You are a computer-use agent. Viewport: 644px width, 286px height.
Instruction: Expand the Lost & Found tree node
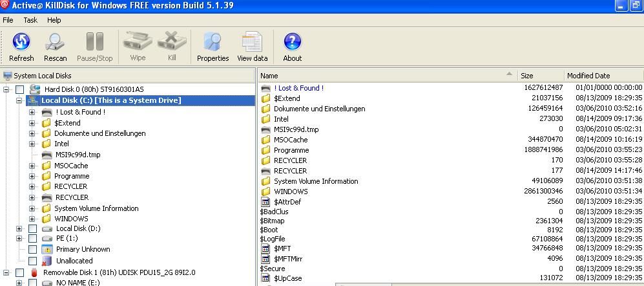tap(32, 112)
